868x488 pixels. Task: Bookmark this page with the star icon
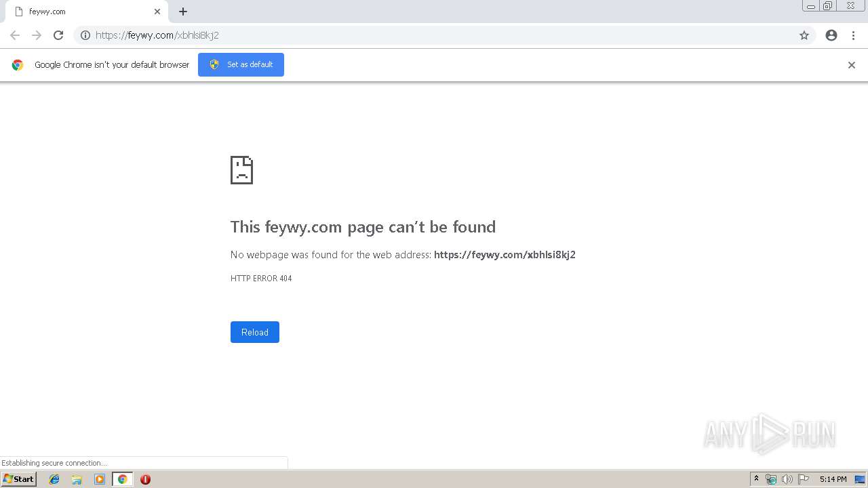804,35
